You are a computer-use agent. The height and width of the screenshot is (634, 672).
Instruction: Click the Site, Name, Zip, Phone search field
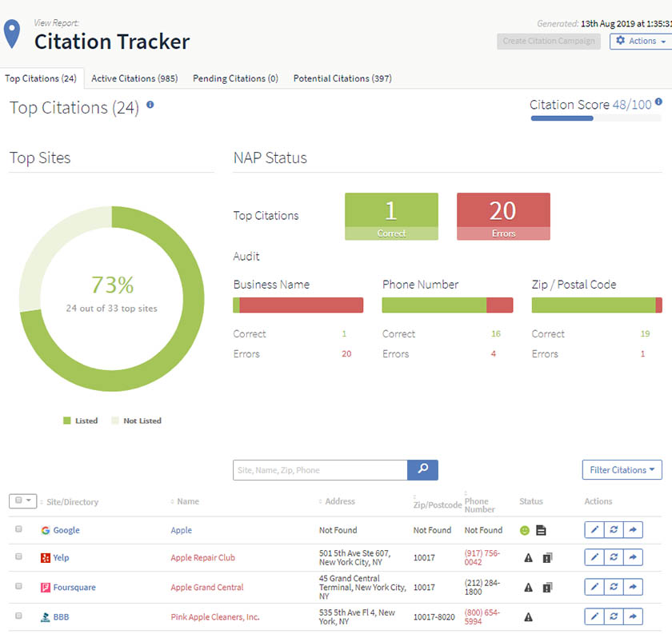coord(320,470)
